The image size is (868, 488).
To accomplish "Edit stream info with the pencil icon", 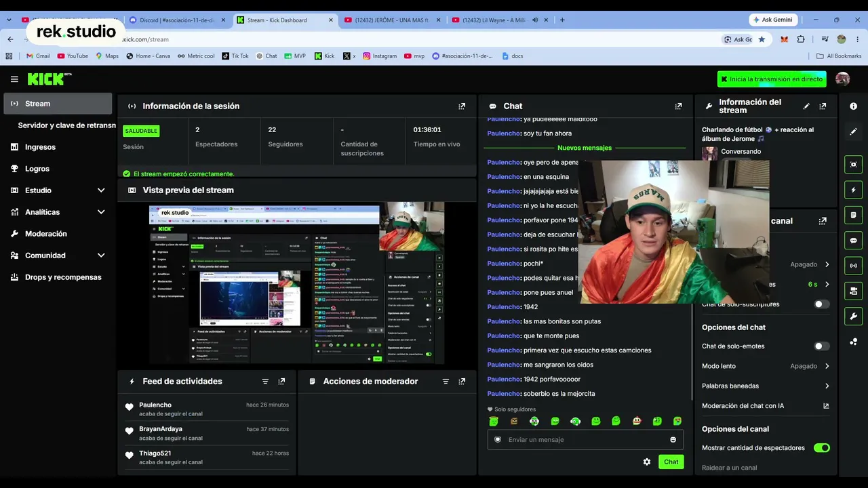I will coord(806,106).
